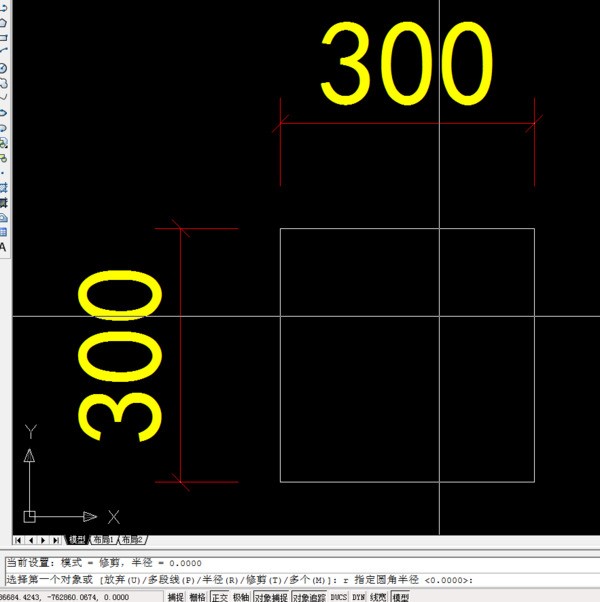600x602 pixels.
Task: Toggle DYN dynamic input
Action: click(358, 597)
